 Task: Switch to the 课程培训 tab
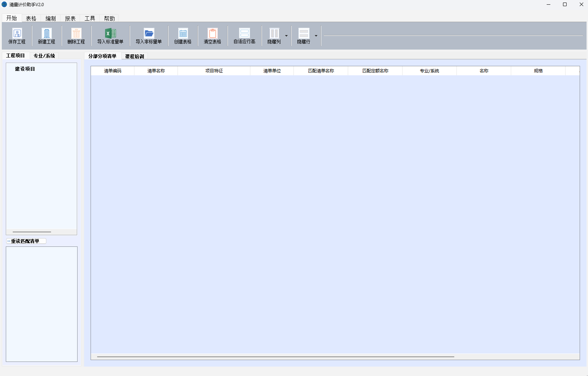135,56
